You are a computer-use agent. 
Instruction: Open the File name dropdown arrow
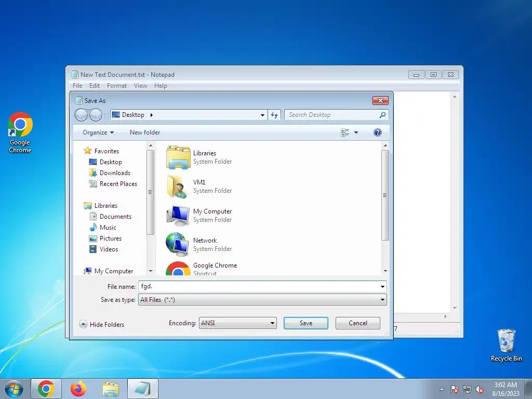coord(382,286)
